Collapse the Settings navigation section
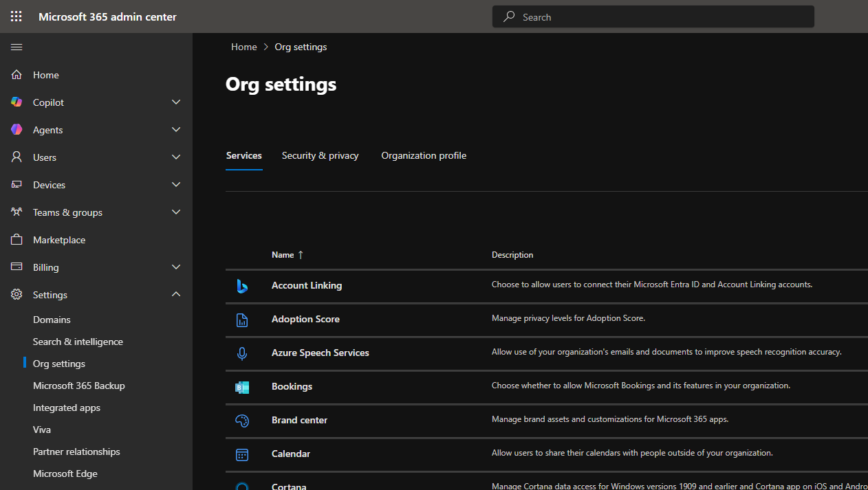This screenshot has height=490, width=868. (176, 295)
